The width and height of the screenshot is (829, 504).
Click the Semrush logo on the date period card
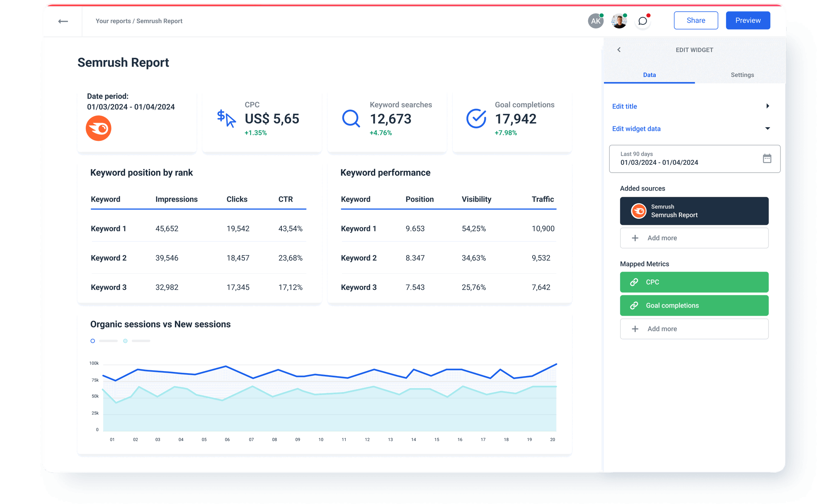coord(99,128)
